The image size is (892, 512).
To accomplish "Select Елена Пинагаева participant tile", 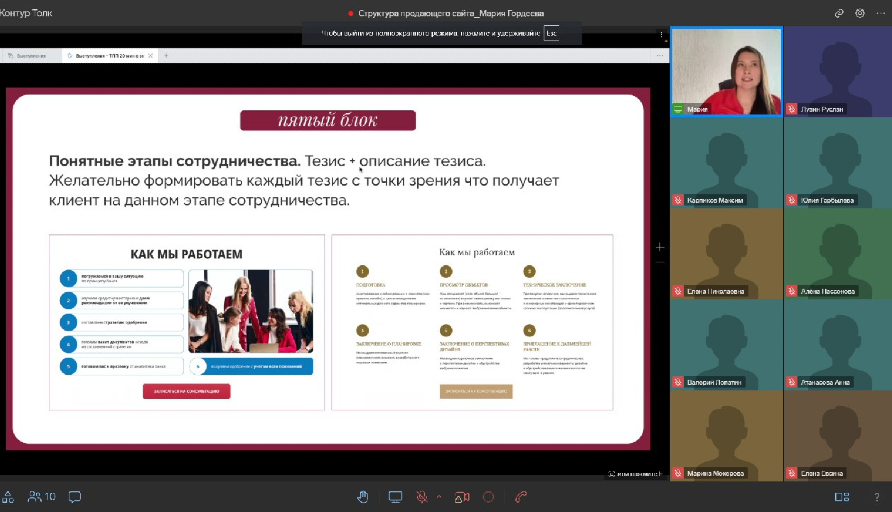I will [726, 254].
